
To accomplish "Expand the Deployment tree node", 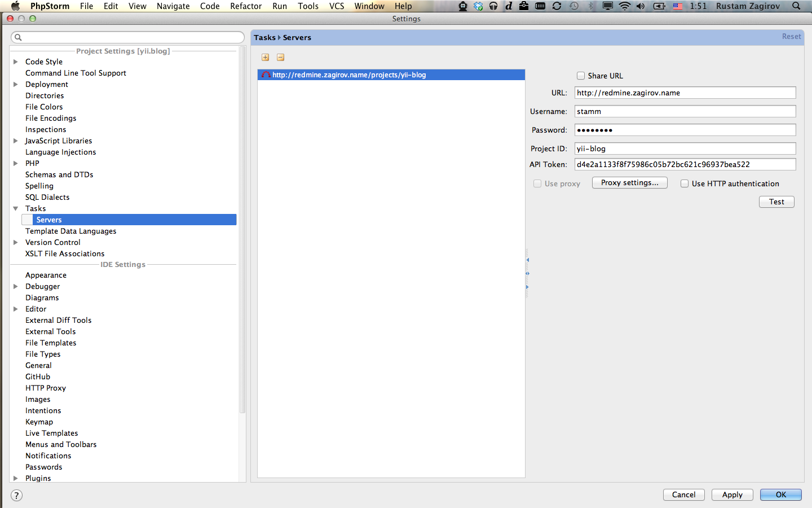I will (x=16, y=84).
